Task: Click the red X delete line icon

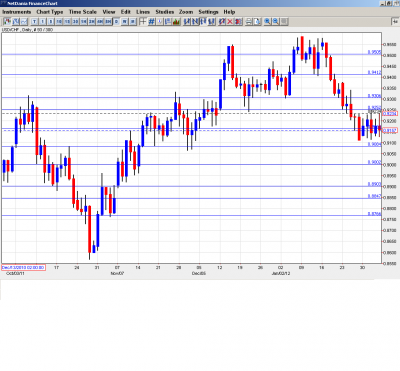Action: [x=230, y=22]
